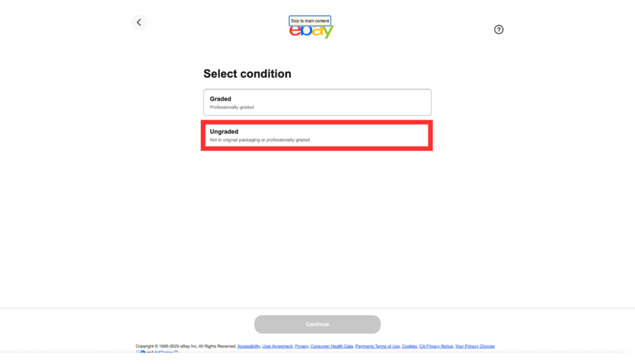Choose the Ungraded condition option
Screen dimensions: 635x364
click(x=317, y=135)
